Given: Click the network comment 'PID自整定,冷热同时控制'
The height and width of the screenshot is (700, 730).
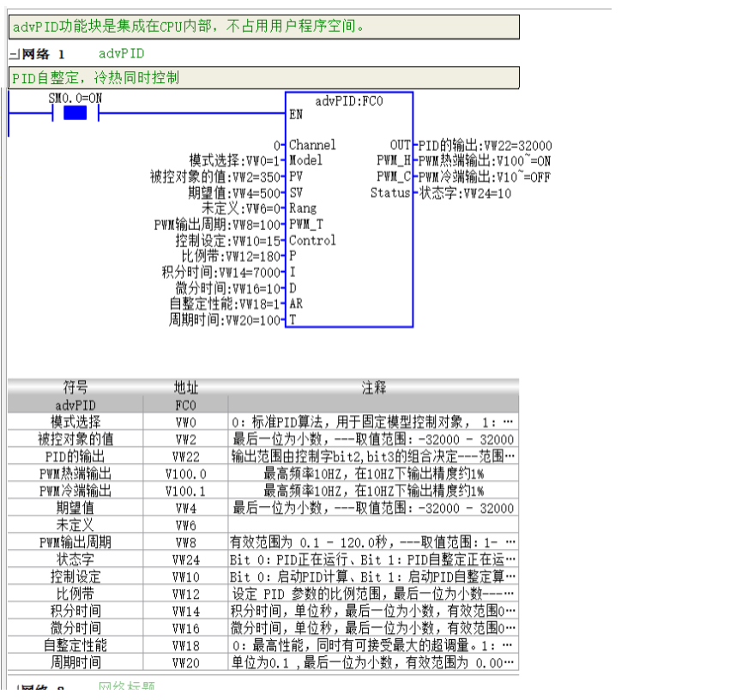Looking at the screenshot, I should (x=263, y=77).
